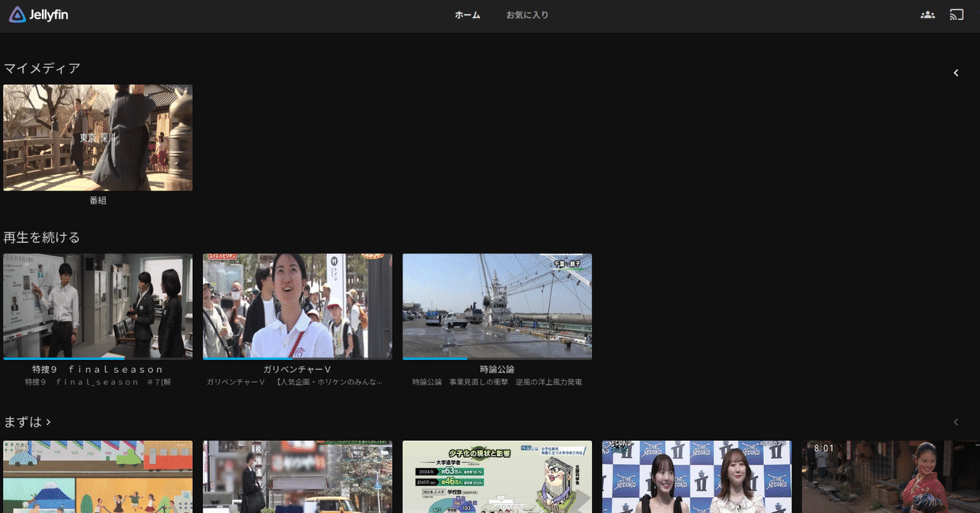
Task: Click the Cast icon to stream to a device
Action: [958, 14]
